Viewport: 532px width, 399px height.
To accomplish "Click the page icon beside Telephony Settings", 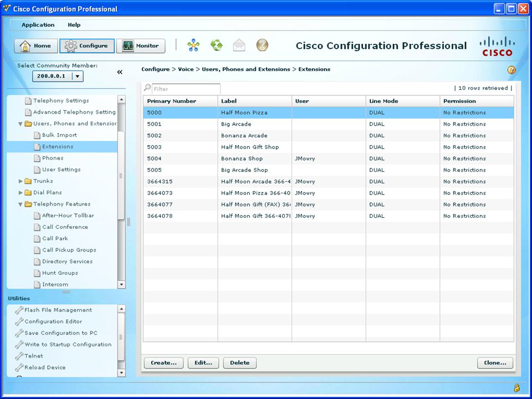I will [x=28, y=101].
